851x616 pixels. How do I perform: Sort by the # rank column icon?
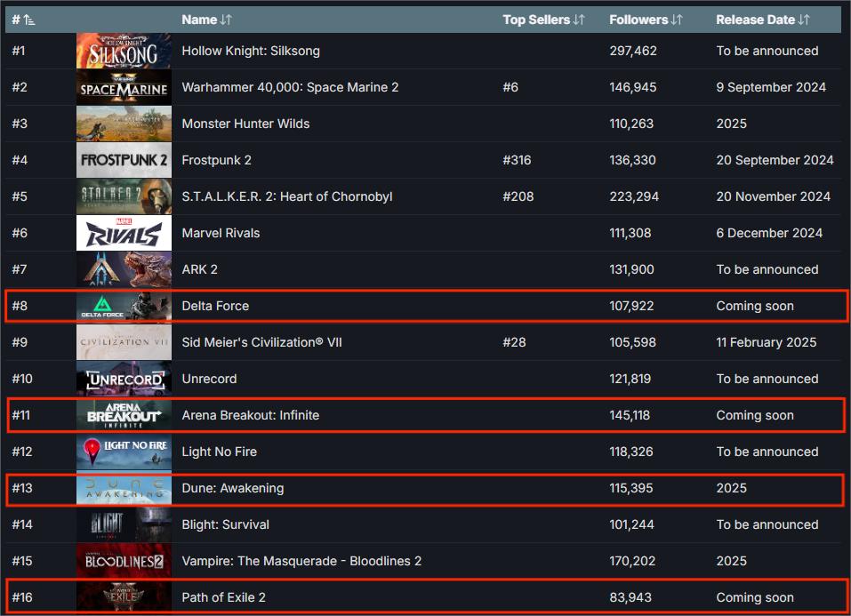click(29, 20)
